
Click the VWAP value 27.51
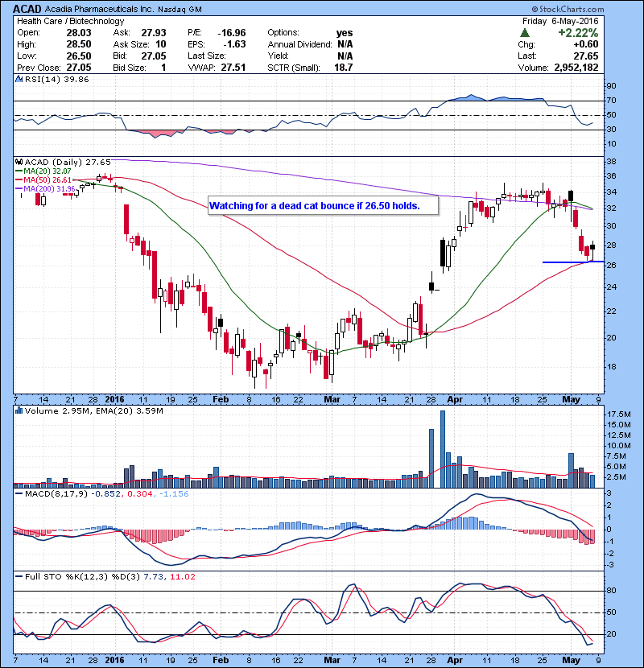coord(233,68)
